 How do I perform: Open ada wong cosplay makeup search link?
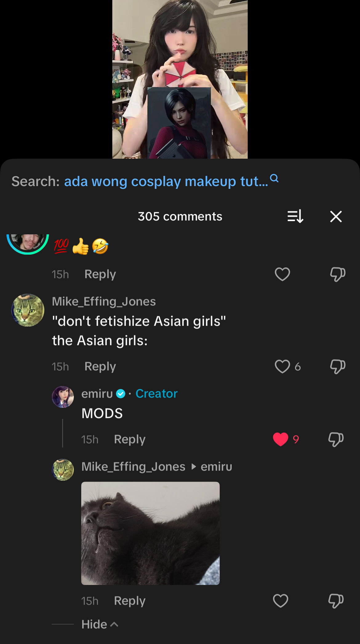166,181
